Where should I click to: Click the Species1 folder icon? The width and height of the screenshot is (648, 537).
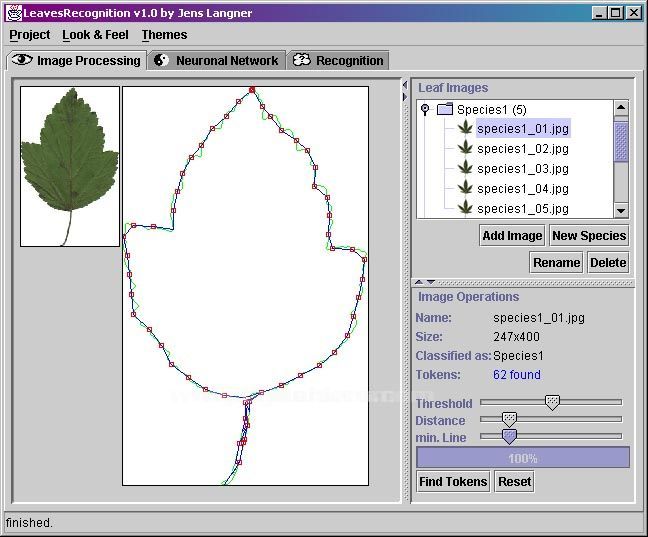445,109
